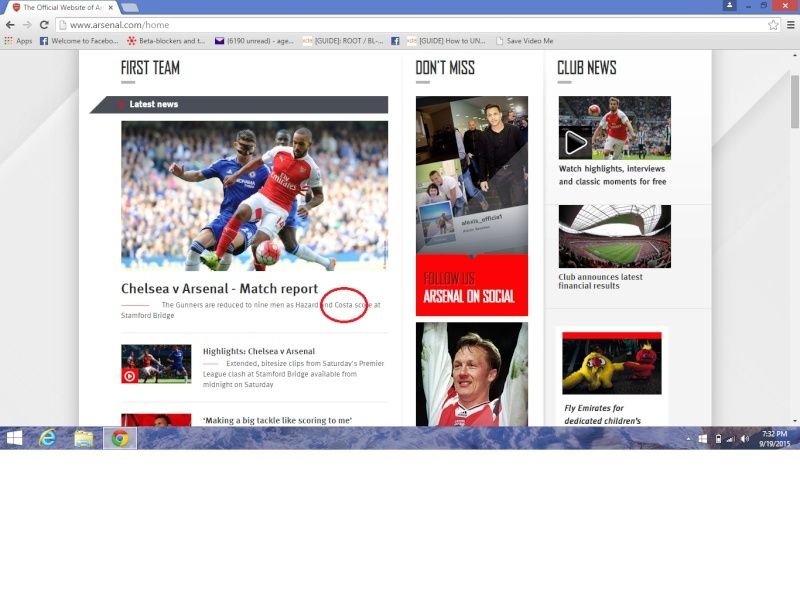Screen dimensions: 800x612
Task: Click the Follow Us Arsenal on Social banner
Action: 472,285
